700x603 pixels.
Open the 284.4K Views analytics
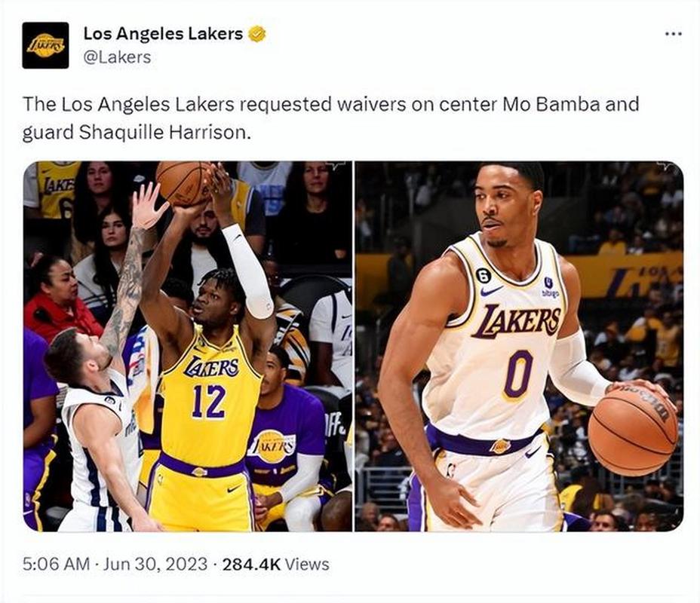[x=275, y=565]
